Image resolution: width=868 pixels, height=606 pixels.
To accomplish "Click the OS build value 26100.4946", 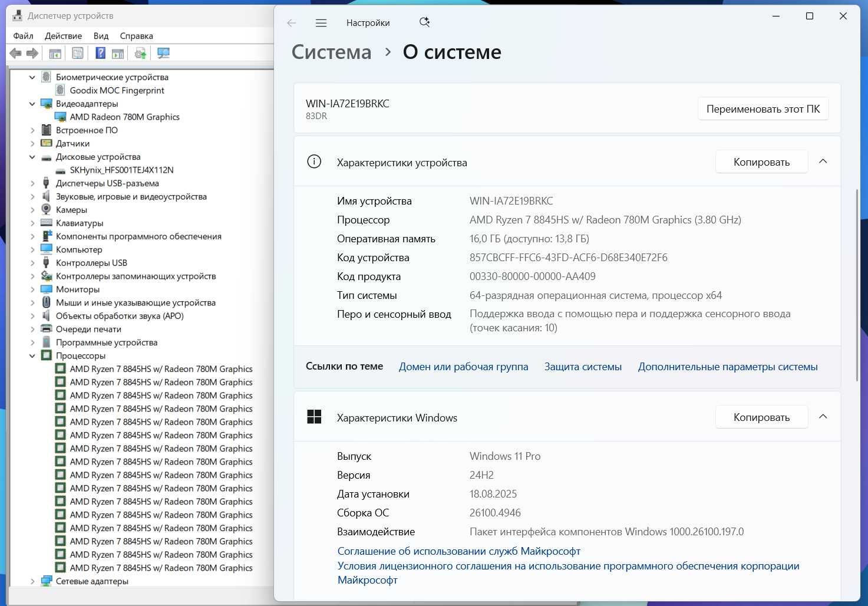I will point(495,513).
